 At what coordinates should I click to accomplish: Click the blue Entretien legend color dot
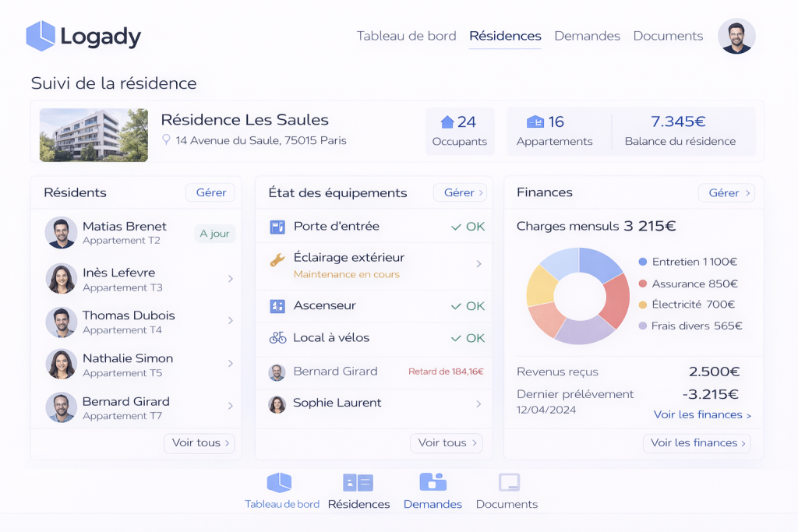[x=643, y=262]
